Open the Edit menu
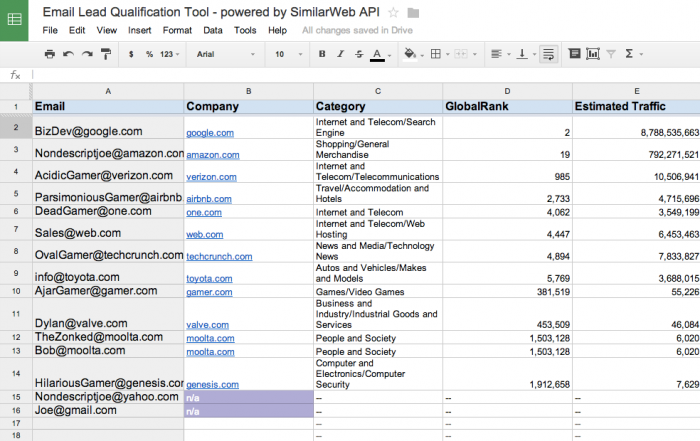The image size is (700, 441). [x=77, y=30]
